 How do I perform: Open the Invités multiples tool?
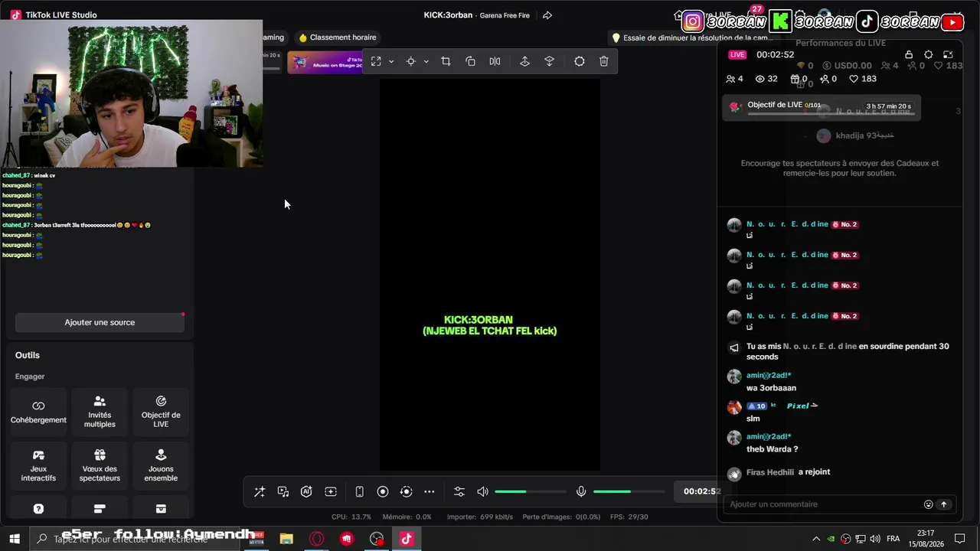coord(100,412)
